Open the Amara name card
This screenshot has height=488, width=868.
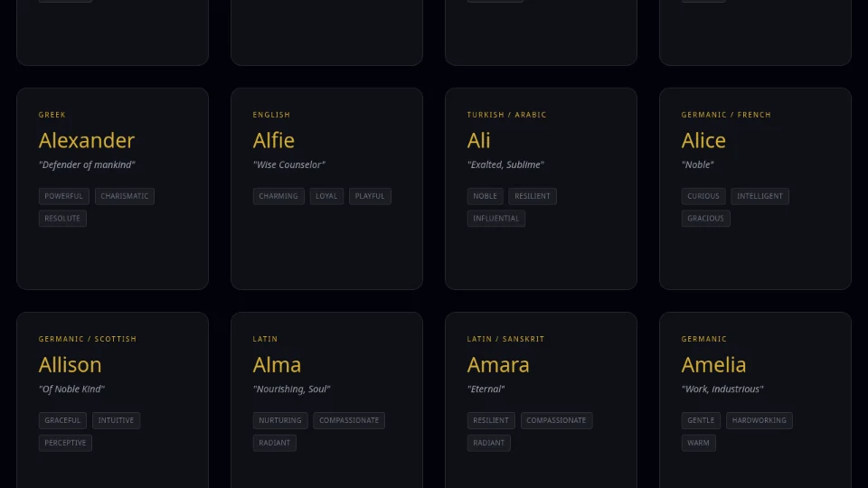541,468
